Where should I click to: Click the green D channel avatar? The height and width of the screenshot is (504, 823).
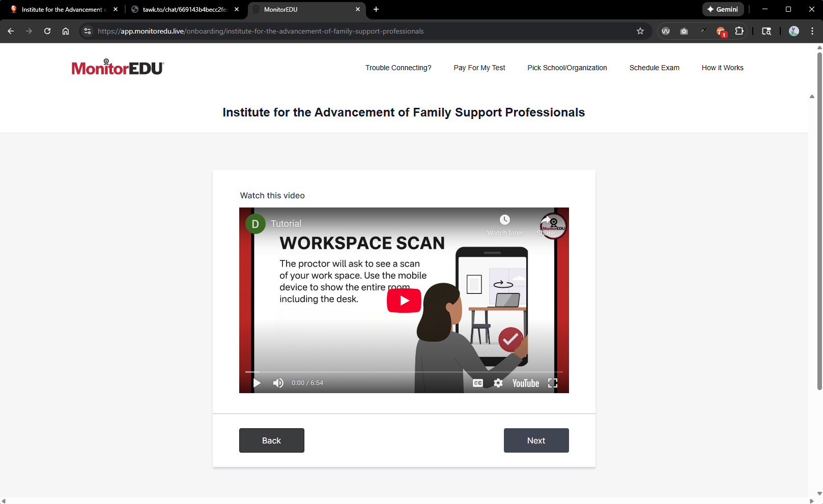(x=256, y=224)
